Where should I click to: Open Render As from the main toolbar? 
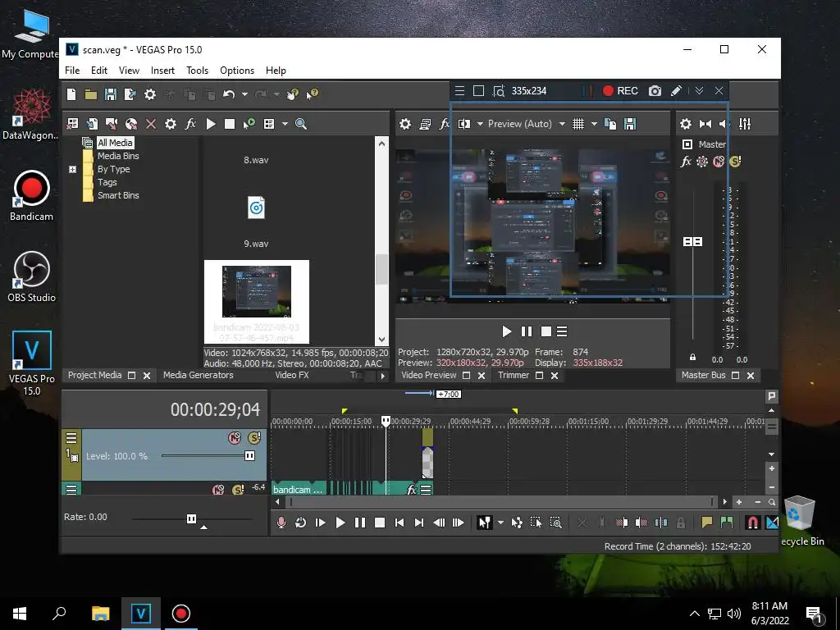click(x=130, y=95)
